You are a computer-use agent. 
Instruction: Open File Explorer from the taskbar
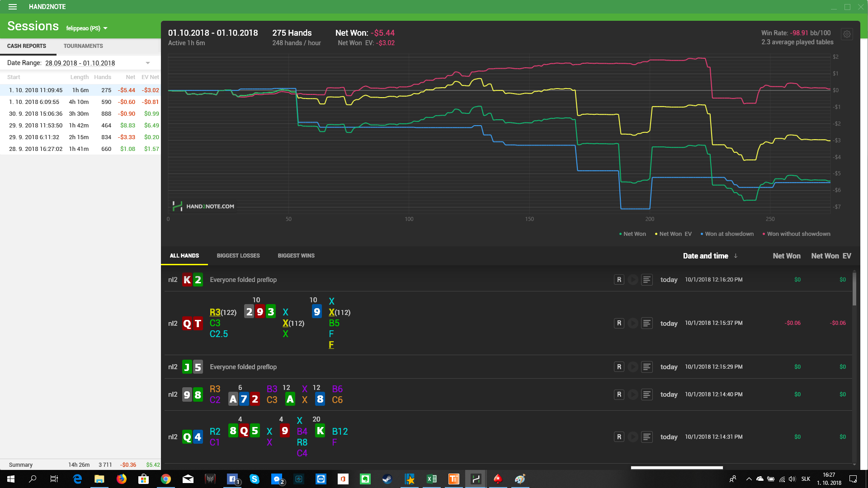pyautogui.click(x=99, y=479)
